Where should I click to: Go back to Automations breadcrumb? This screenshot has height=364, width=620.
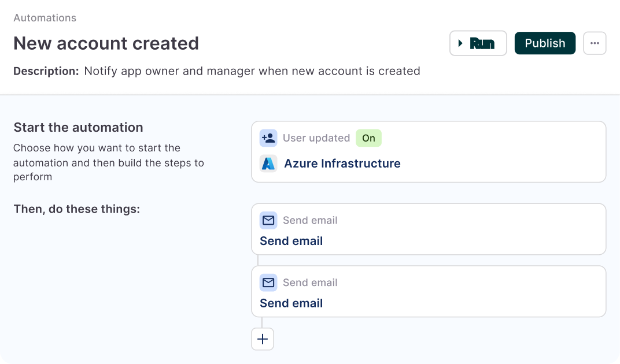[x=45, y=18]
